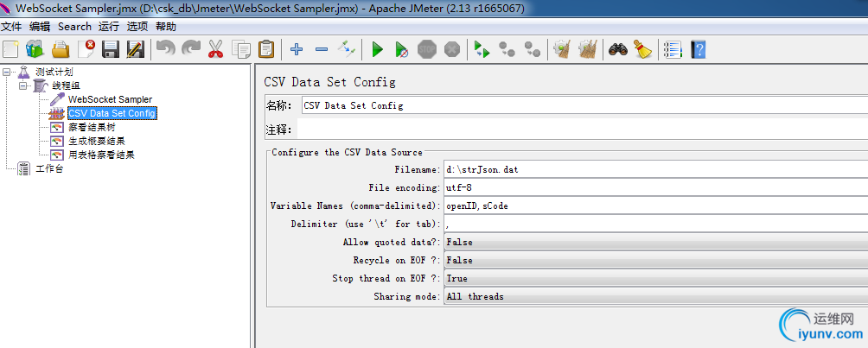Click the Search binoculars icon
This screenshot has width=868, height=348.
[x=618, y=49]
